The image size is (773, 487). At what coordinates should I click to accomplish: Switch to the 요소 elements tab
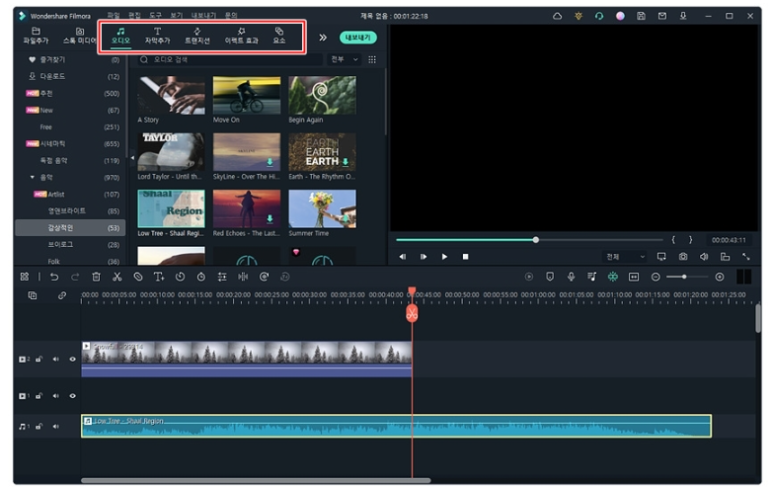click(x=279, y=36)
